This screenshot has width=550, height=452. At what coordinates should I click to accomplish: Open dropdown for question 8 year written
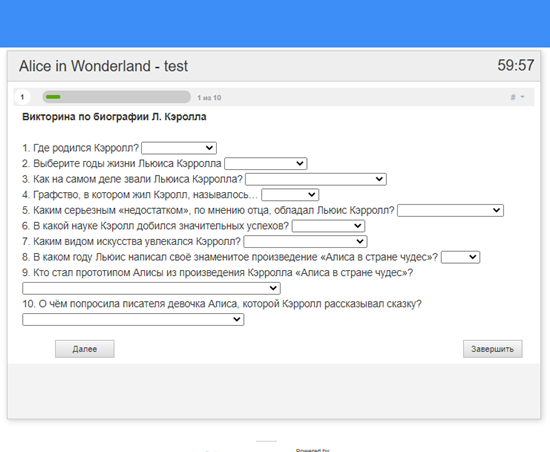pyautogui.click(x=460, y=257)
